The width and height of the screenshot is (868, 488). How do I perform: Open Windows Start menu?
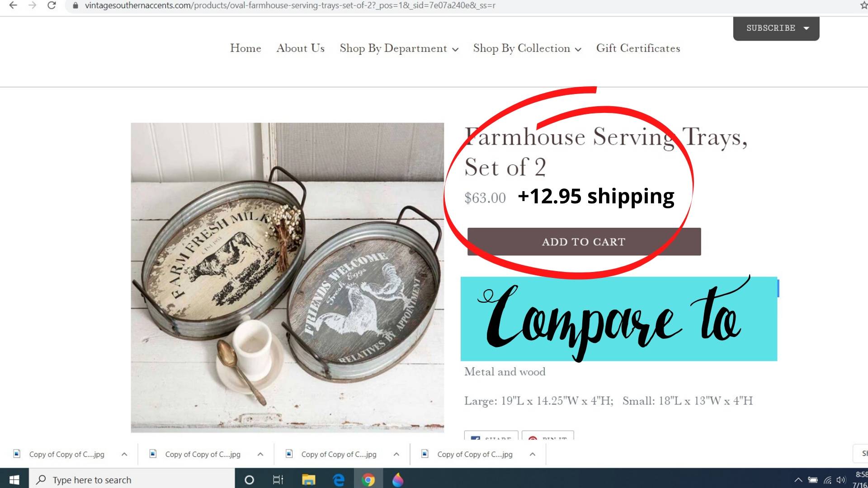pyautogui.click(x=14, y=479)
